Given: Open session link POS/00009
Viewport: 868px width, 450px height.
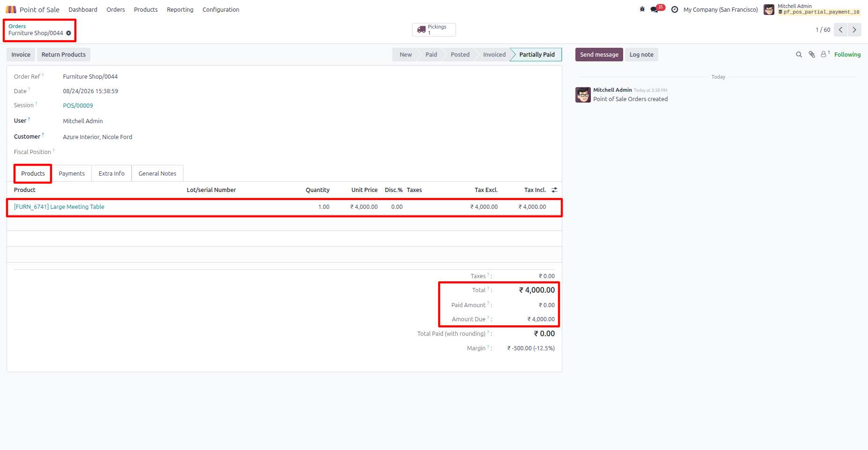Looking at the screenshot, I should (x=78, y=106).
